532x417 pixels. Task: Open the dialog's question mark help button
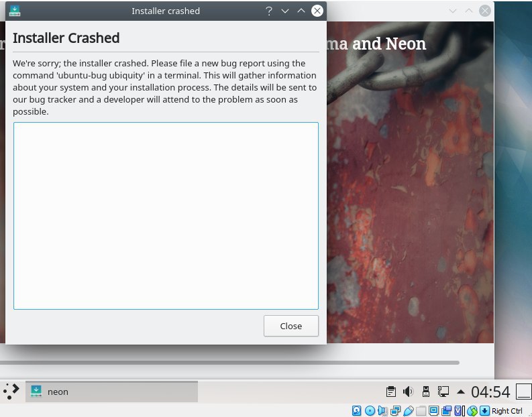[x=269, y=11]
